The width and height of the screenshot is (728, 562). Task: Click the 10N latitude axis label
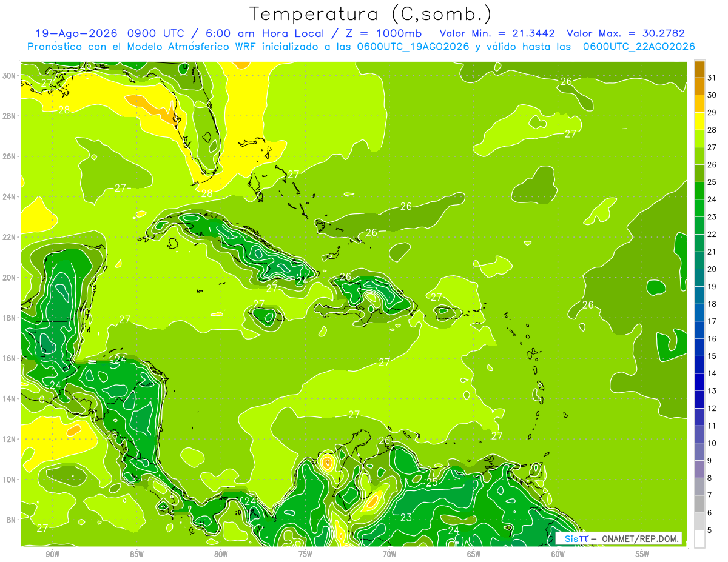click(x=10, y=480)
